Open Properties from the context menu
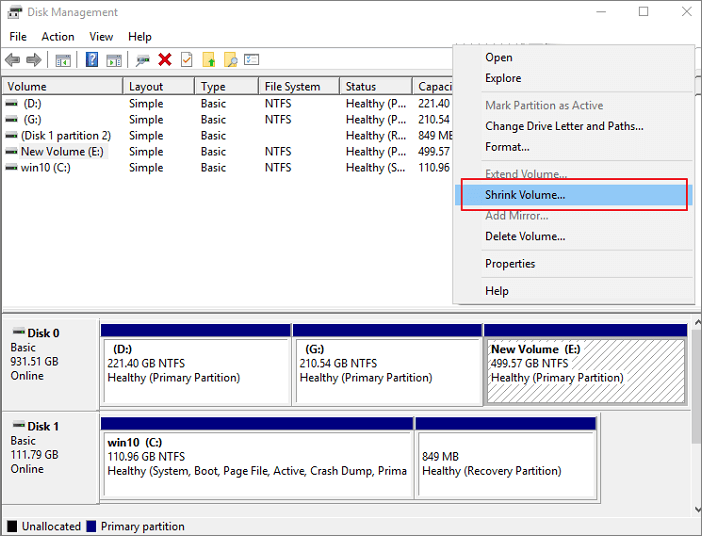The height and width of the screenshot is (536, 702). (510, 264)
